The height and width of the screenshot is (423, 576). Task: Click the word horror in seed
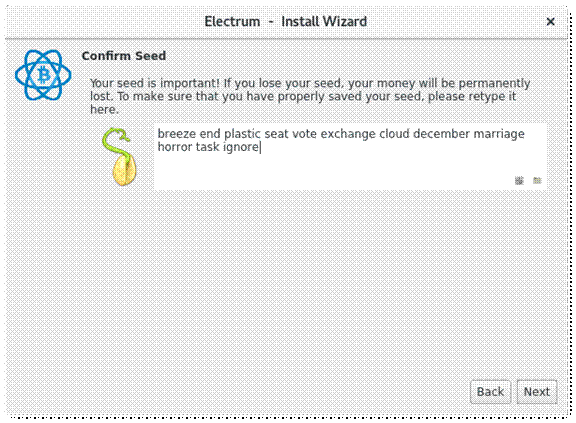pyautogui.click(x=175, y=147)
